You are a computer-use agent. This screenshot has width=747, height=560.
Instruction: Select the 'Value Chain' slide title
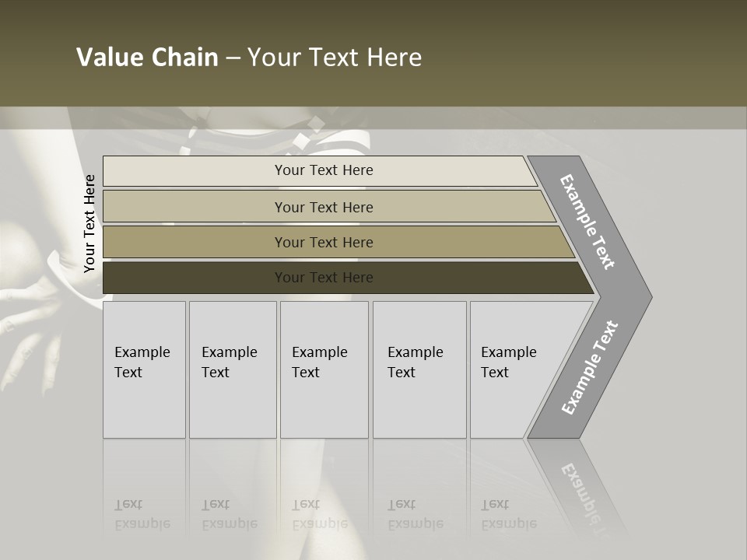tap(147, 57)
